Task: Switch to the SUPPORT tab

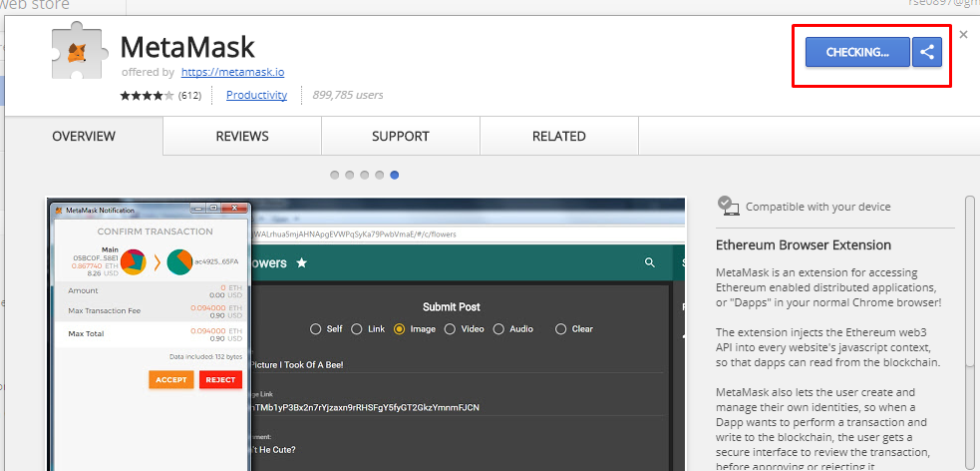Action: point(401,136)
